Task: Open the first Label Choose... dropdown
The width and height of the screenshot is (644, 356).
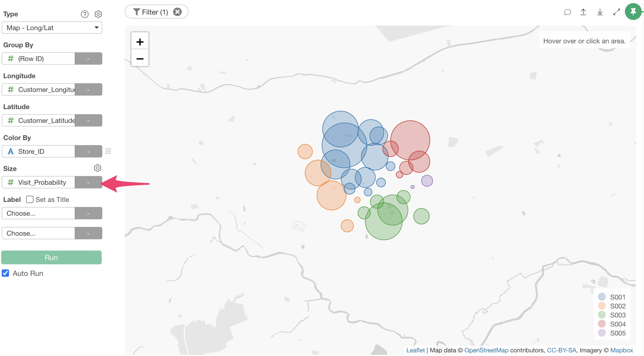Action: [39, 213]
